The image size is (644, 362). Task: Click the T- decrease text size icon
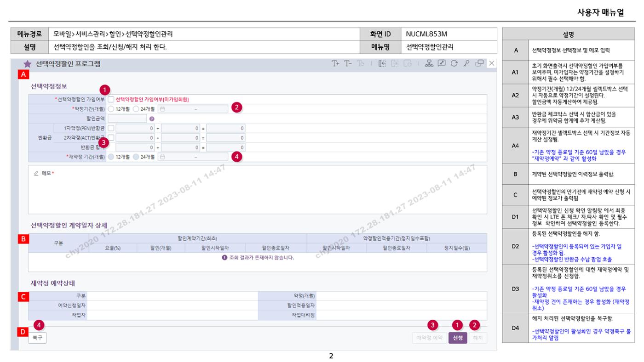[348, 63]
